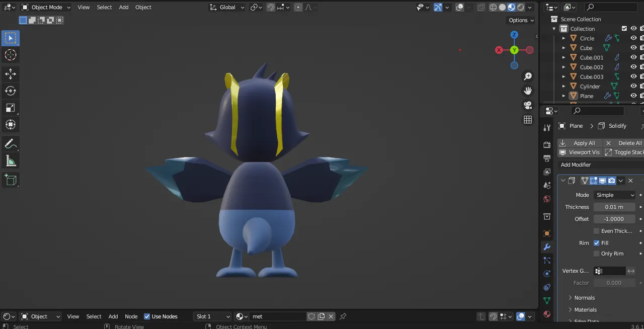This screenshot has width=644, height=329.
Task: Hide the Cube object in outliner
Action: [633, 48]
